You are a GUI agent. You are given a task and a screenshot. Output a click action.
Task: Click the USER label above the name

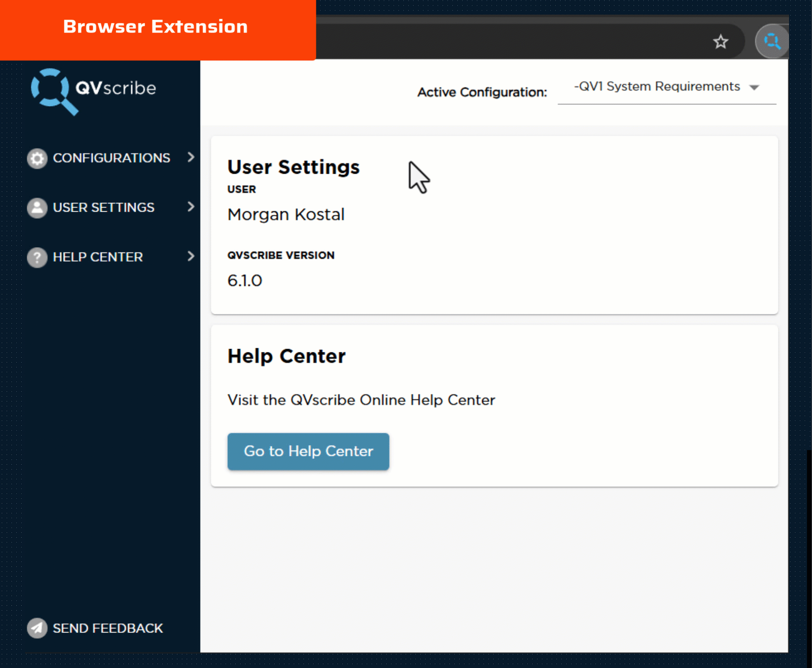point(241,189)
